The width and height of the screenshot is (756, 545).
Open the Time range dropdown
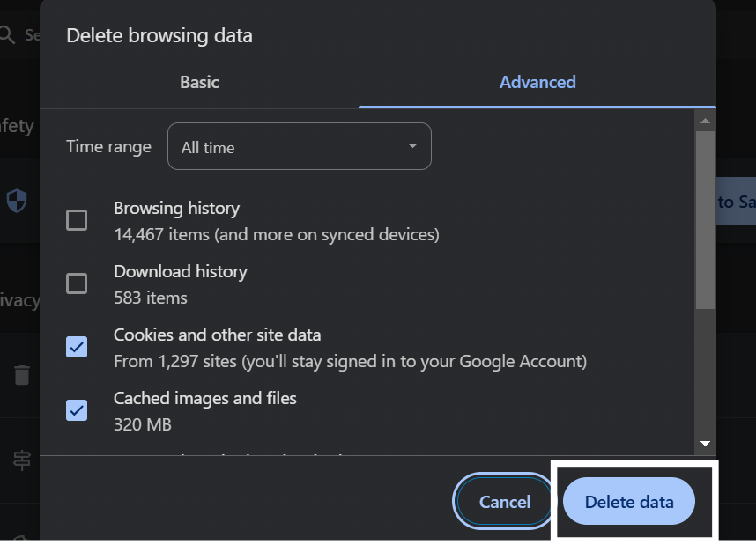tap(299, 146)
